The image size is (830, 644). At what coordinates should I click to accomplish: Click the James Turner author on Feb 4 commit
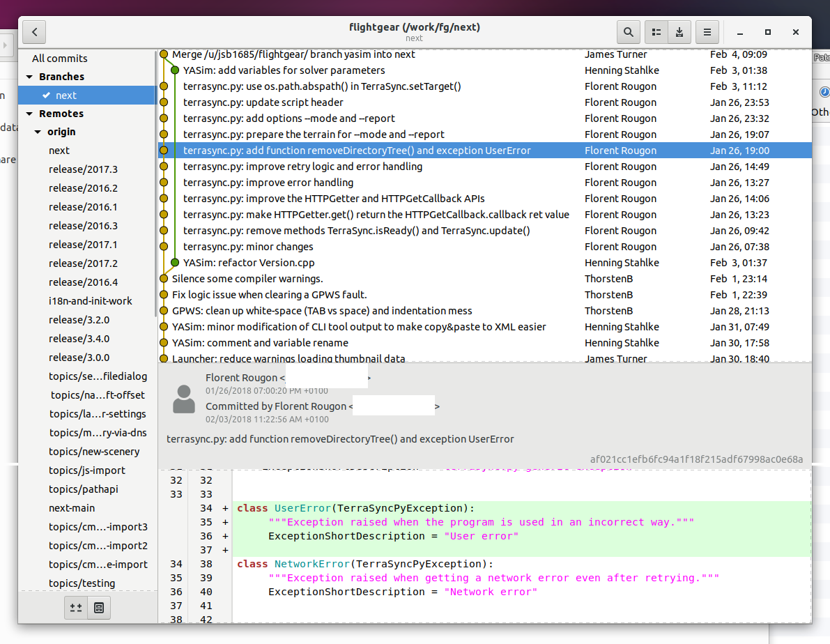pyautogui.click(x=615, y=54)
